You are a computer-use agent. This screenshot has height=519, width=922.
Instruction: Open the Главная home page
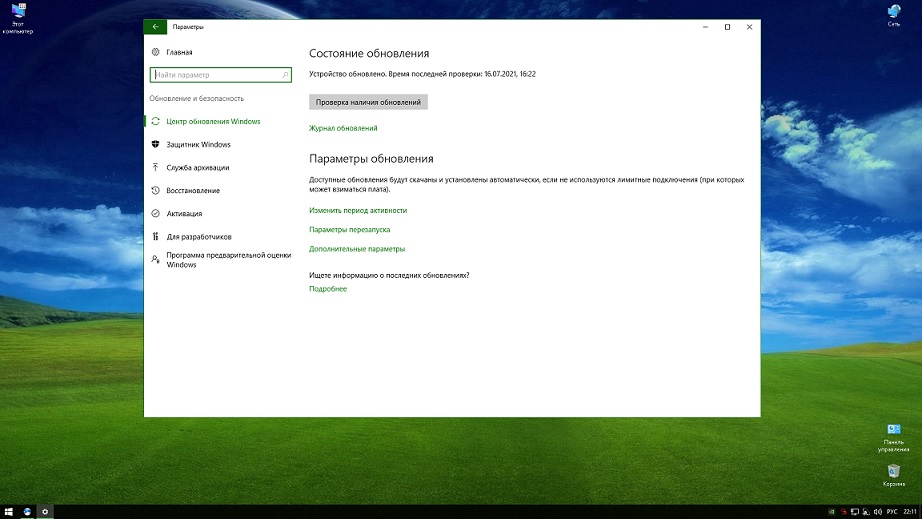(179, 52)
